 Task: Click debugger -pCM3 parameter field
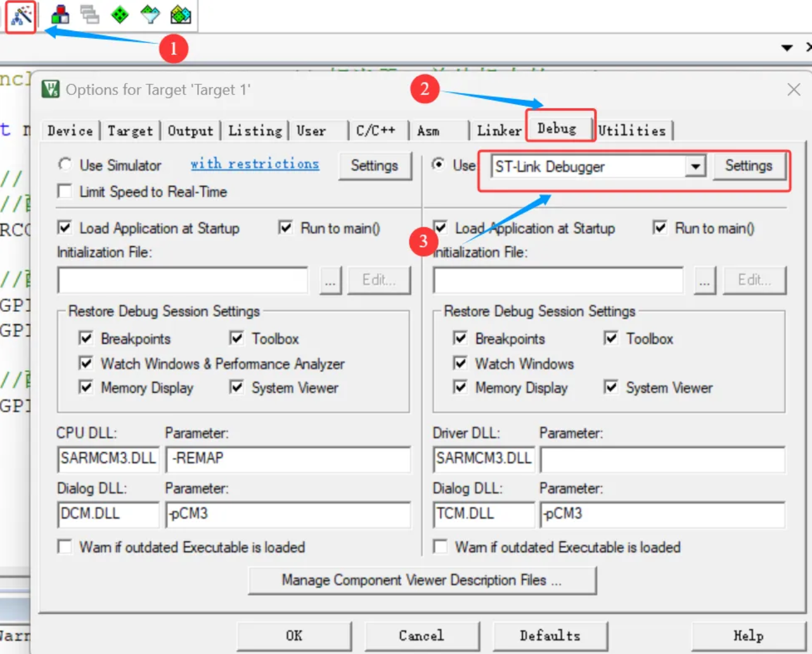tap(663, 514)
